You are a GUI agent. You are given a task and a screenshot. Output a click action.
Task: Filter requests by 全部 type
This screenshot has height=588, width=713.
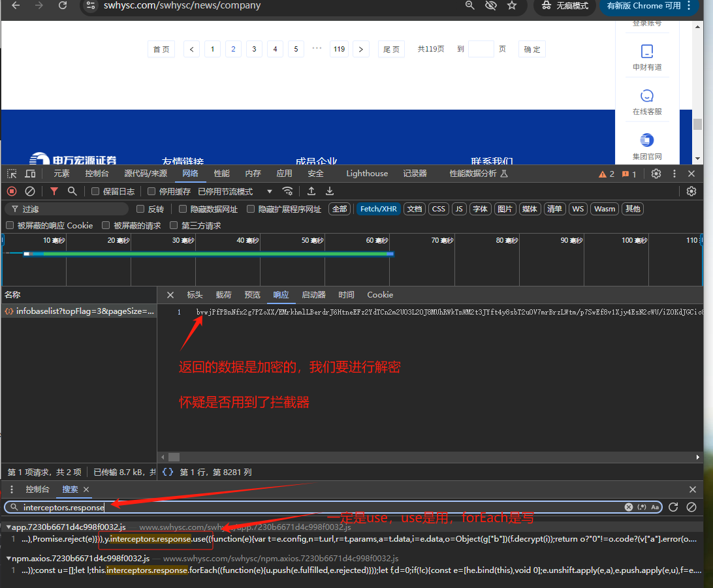pos(340,209)
